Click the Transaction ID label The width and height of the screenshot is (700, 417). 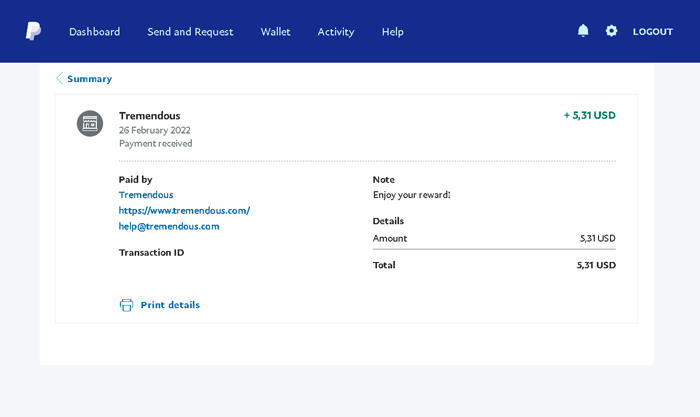[x=151, y=253]
